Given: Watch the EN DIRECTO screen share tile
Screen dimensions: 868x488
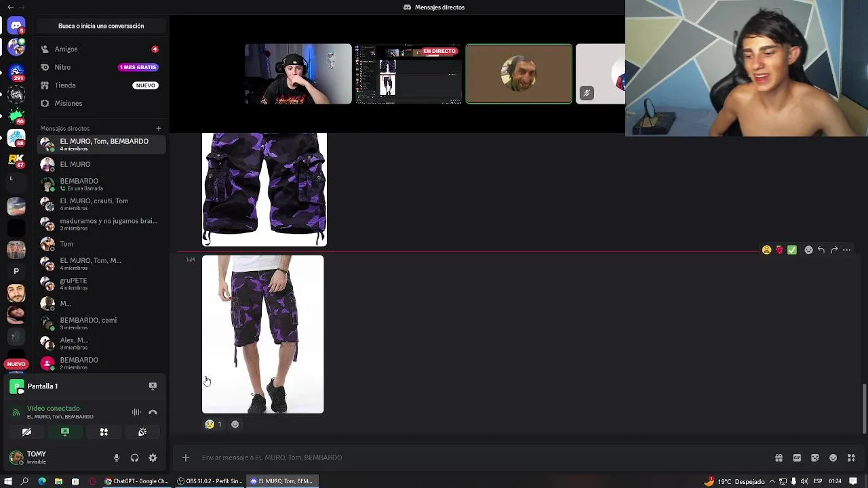Looking at the screenshot, I should click(x=408, y=74).
